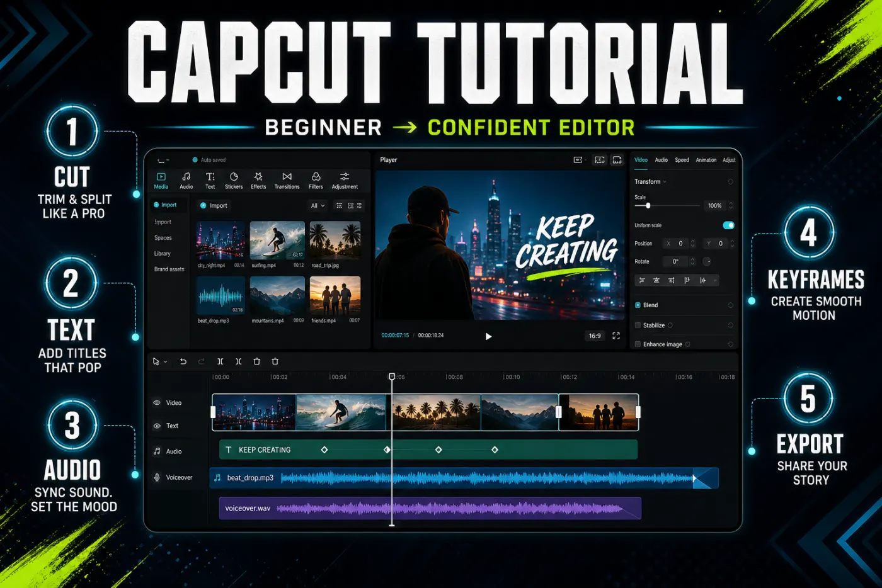
Task: Open the Filters panel
Action: pyautogui.click(x=316, y=181)
